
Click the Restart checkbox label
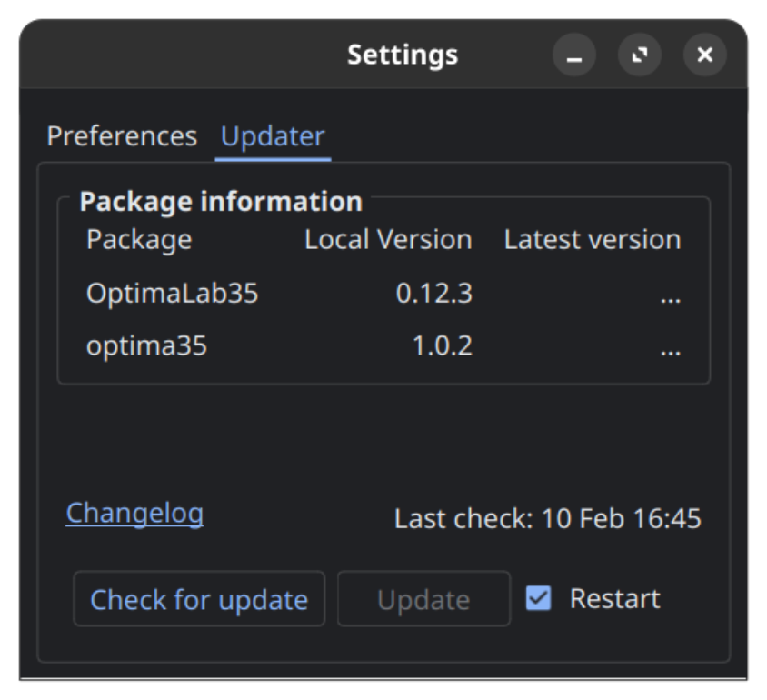(614, 598)
